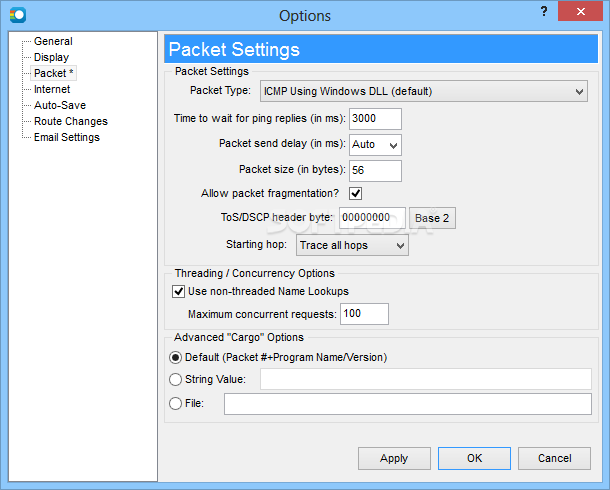Expand the Packet send delay combo box
Image resolution: width=610 pixels, height=490 pixels.
[x=375, y=145]
